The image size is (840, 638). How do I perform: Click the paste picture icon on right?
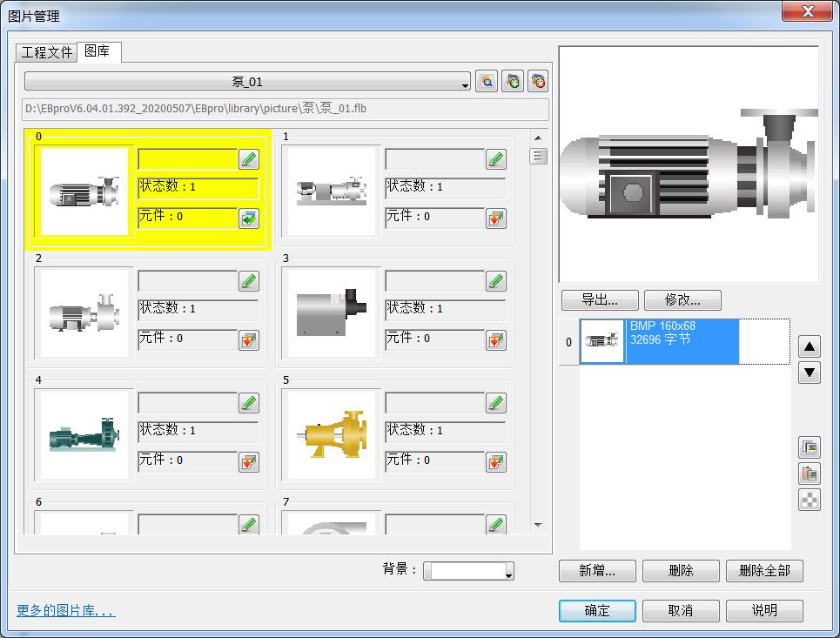tap(810, 474)
